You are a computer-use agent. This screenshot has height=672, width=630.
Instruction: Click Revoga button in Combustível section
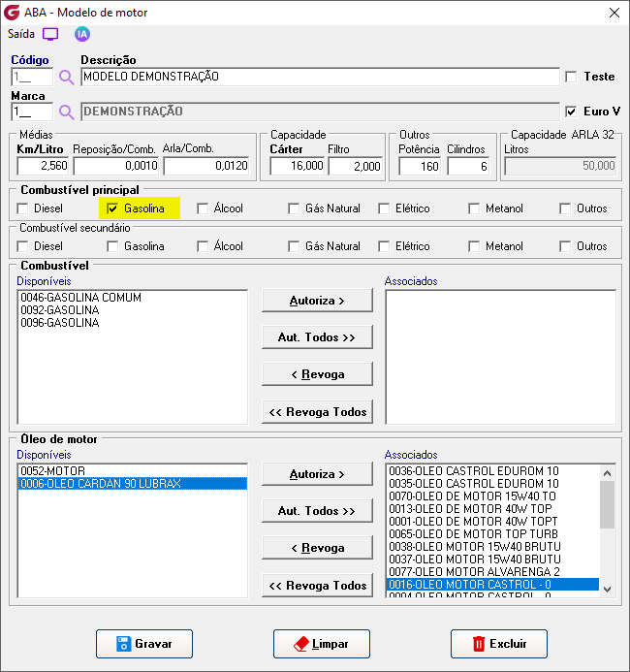pyautogui.click(x=317, y=374)
